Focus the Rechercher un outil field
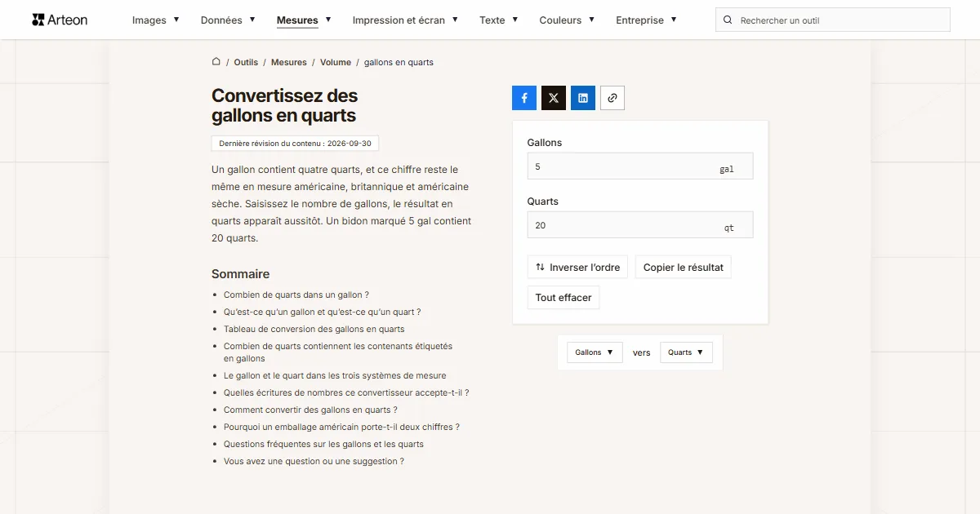 (x=833, y=20)
